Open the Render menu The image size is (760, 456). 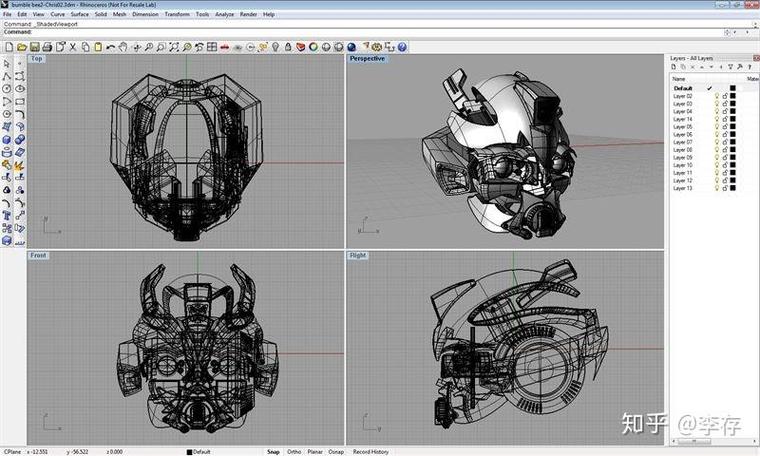click(248, 15)
